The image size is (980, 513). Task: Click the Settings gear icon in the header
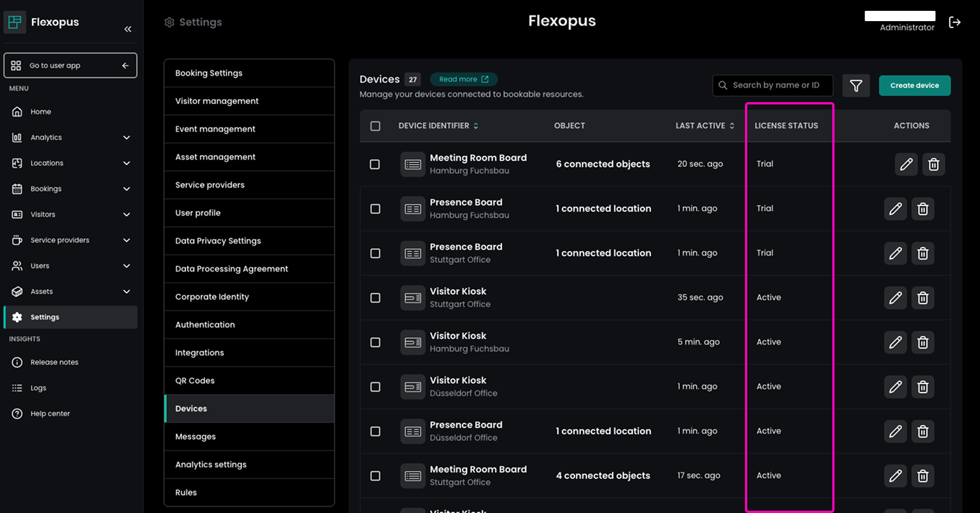(169, 22)
